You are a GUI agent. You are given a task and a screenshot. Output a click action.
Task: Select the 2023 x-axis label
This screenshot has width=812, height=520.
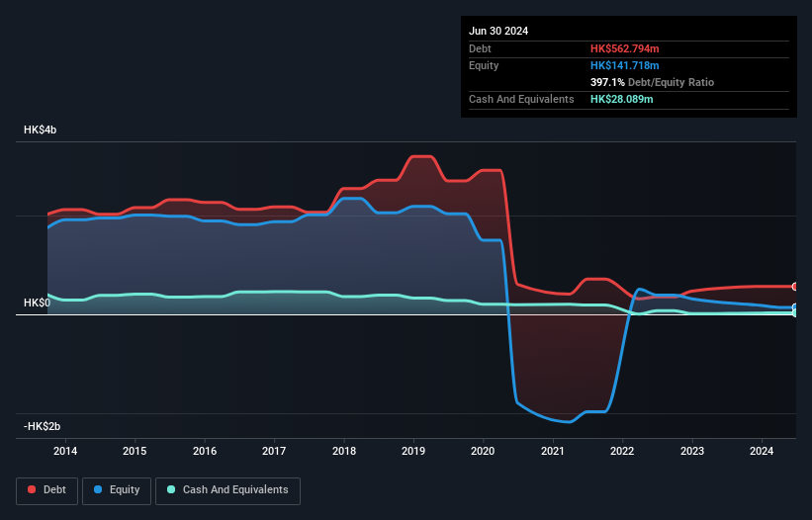pyautogui.click(x=692, y=451)
